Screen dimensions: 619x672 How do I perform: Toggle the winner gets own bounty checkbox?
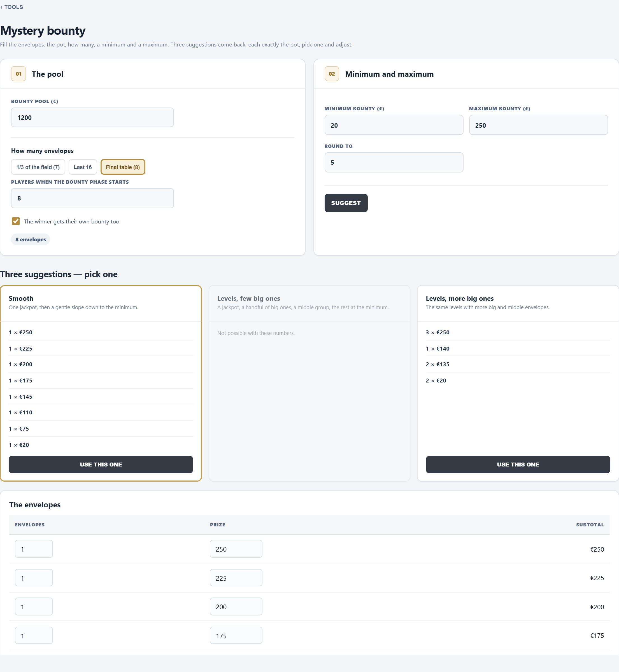tap(16, 221)
